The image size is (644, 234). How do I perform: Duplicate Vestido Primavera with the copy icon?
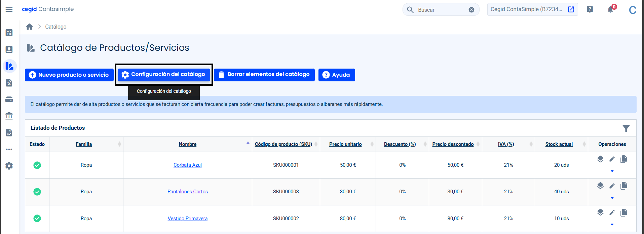(x=624, y=212)
